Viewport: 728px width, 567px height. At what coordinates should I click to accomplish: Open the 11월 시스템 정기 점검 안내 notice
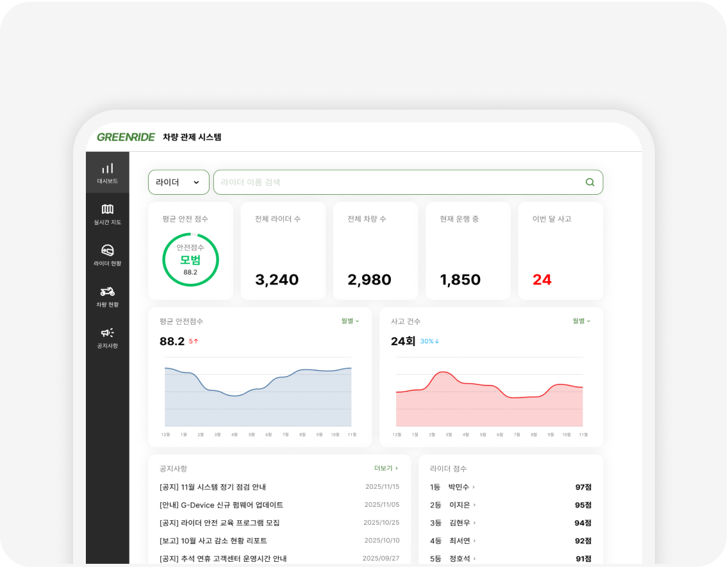point(213,487)
